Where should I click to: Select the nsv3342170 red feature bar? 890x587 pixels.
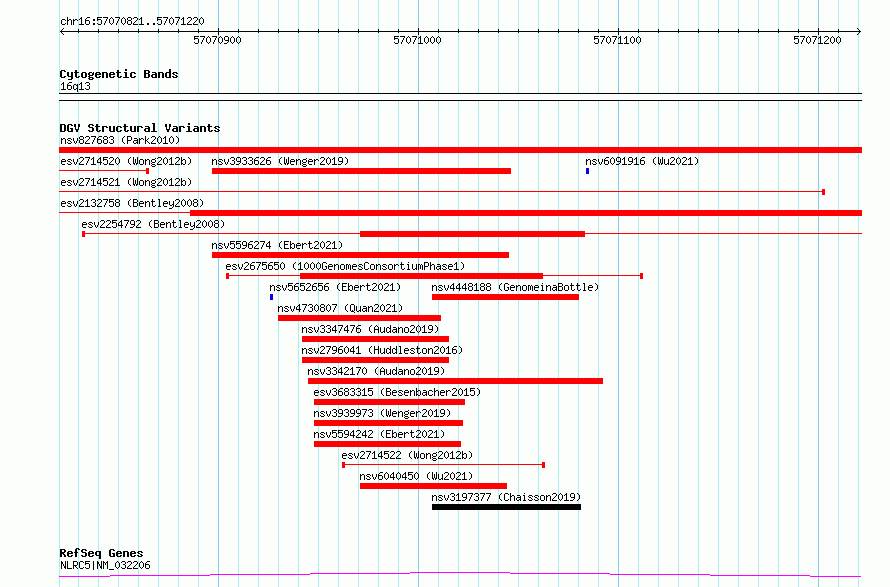tap(455, 381)
